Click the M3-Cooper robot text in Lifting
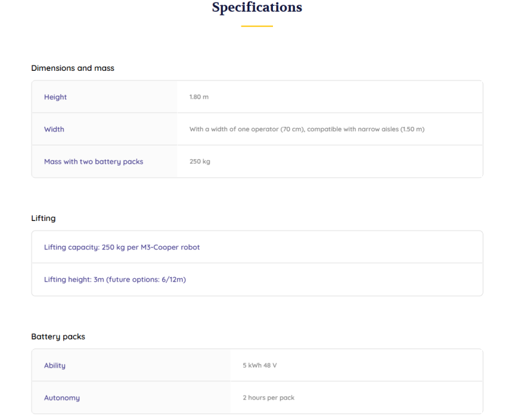The height and width of the screenshot is (420, 515). (173, 247)
